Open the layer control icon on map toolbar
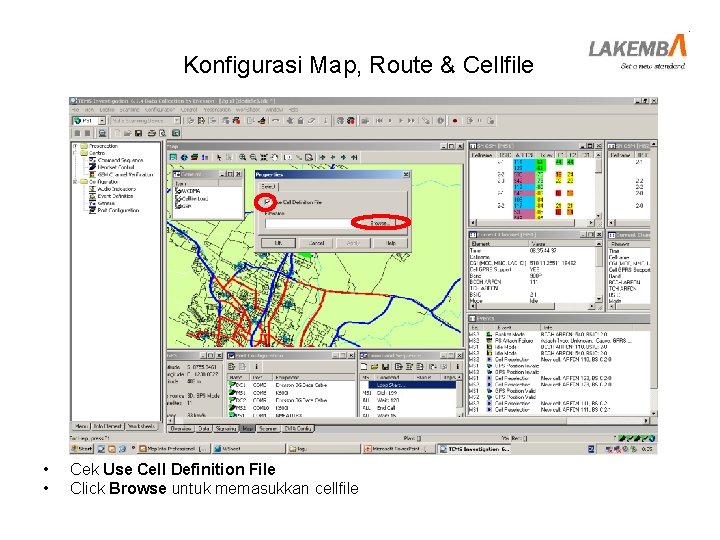 tap(194, 157)
